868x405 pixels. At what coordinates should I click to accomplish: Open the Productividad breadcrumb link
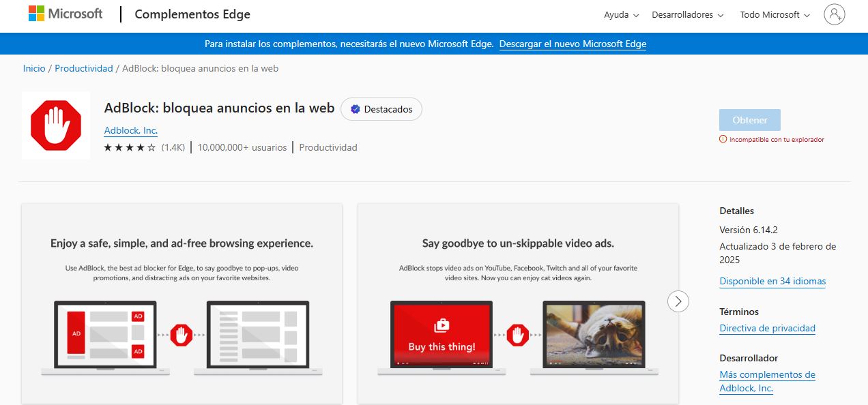82,68
